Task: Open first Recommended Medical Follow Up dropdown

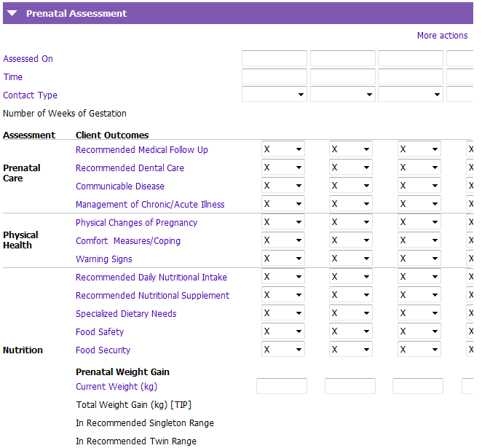Action: [x=283, y=149]
